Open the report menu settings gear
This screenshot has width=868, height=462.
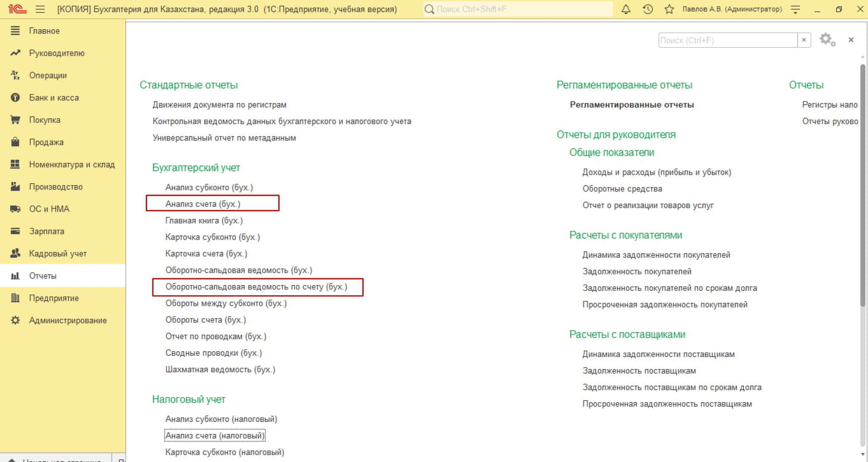click(827, 39)
